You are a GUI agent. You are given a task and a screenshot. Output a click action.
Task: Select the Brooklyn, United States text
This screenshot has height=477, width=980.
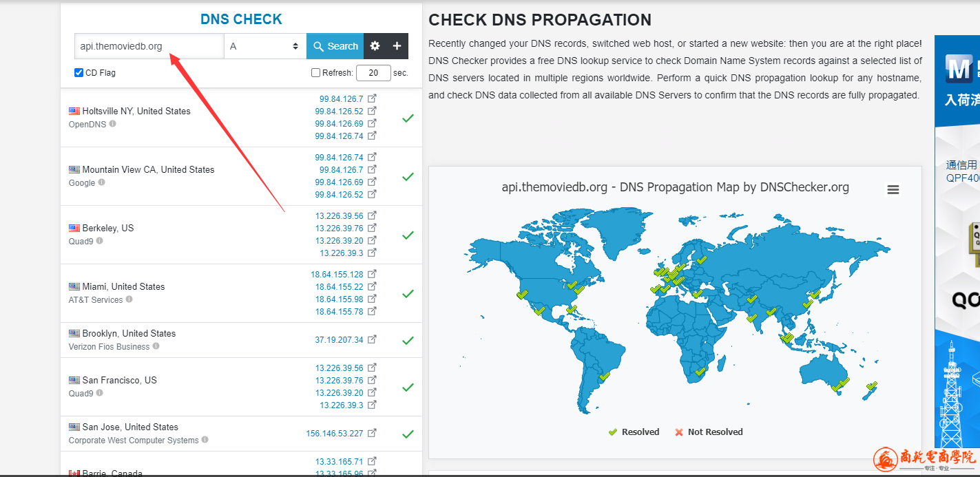[129, 333]
